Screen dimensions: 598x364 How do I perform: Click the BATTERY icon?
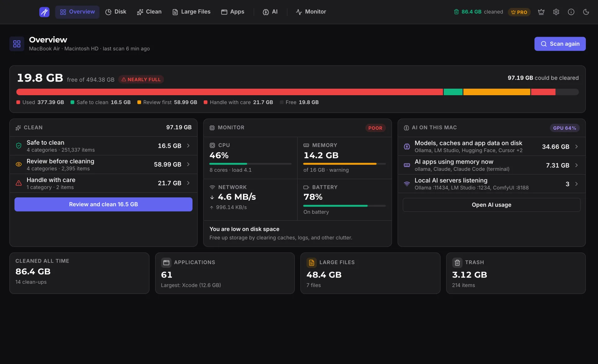306,187
